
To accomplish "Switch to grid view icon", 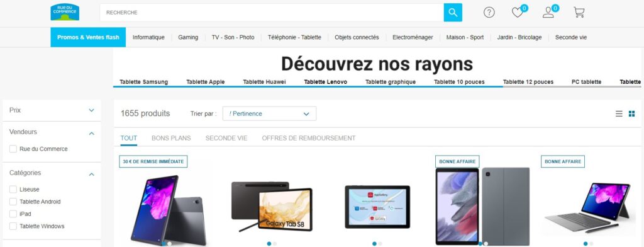I will (x=631, y=113).
